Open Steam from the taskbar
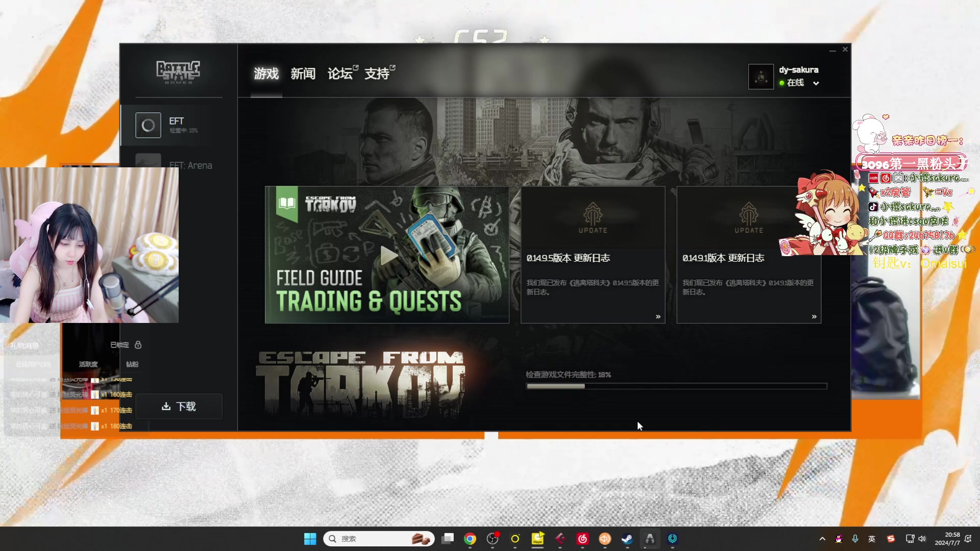 coord(627,539)
